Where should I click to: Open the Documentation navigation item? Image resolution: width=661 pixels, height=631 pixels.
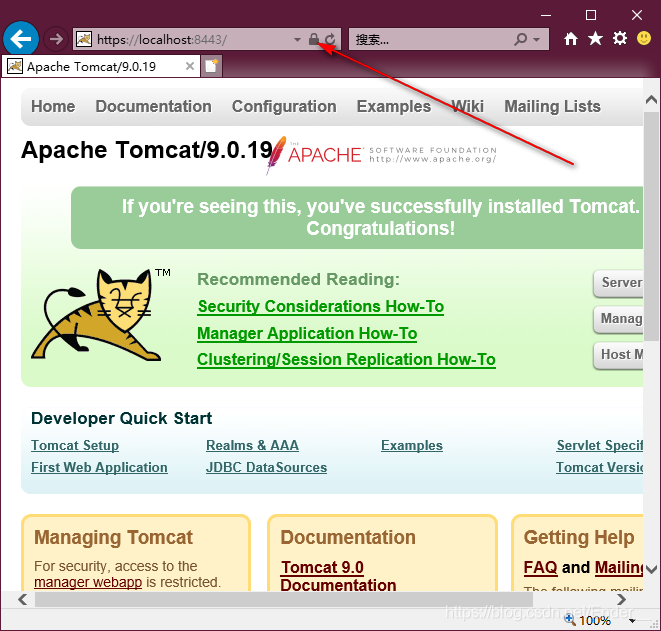click(153, 106)
